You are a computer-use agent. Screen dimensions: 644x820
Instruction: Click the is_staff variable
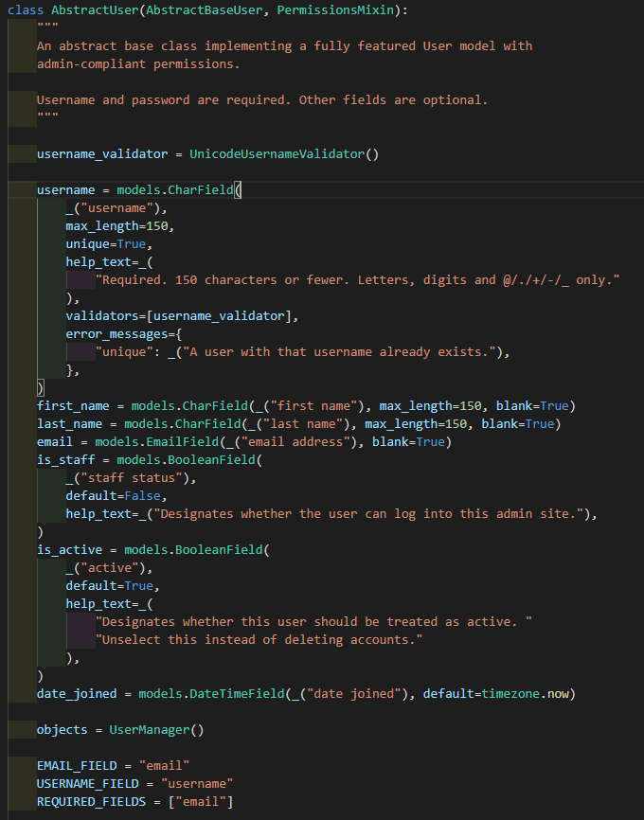click(66, 459)
